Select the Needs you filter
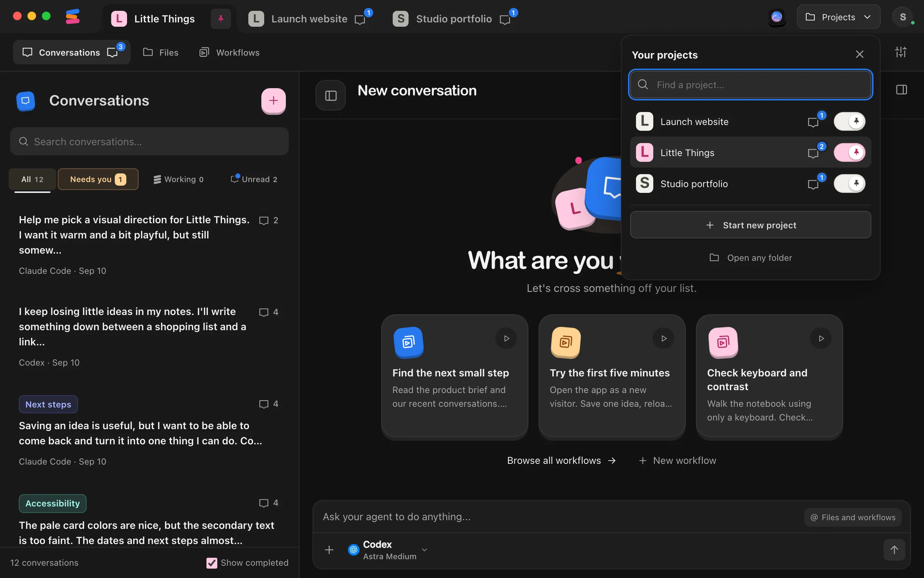 tap(98, 179)
